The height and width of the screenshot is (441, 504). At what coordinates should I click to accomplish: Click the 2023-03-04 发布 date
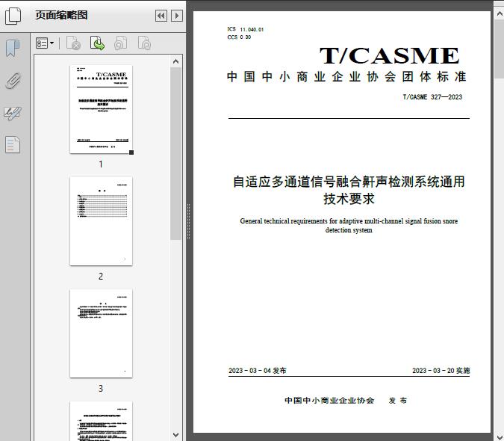point(258,371)
